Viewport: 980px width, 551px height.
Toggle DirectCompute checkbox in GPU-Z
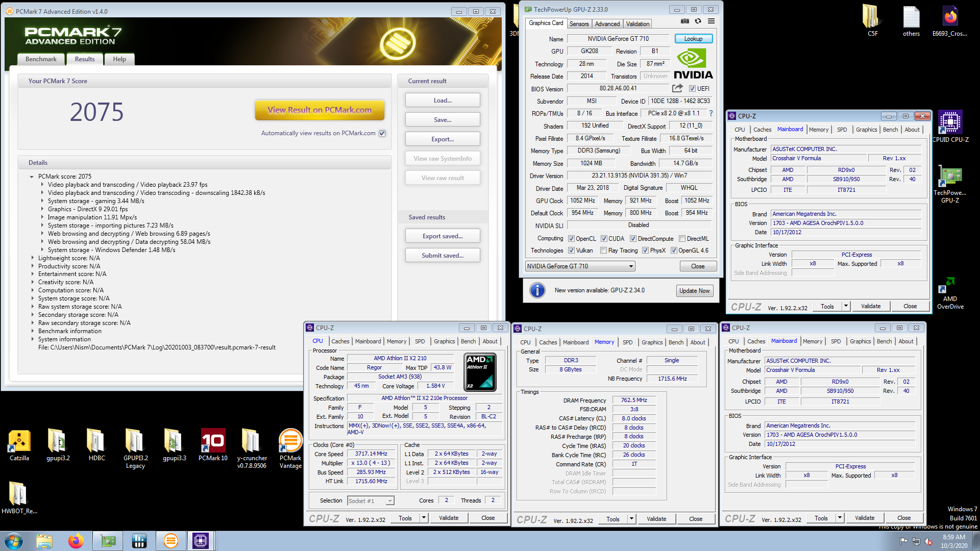633,239
